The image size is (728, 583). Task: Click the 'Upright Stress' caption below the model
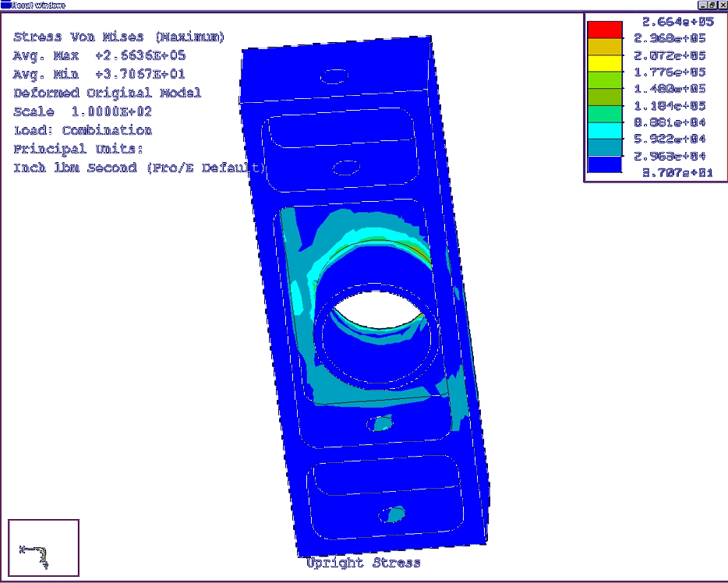(x=363, y=563)
